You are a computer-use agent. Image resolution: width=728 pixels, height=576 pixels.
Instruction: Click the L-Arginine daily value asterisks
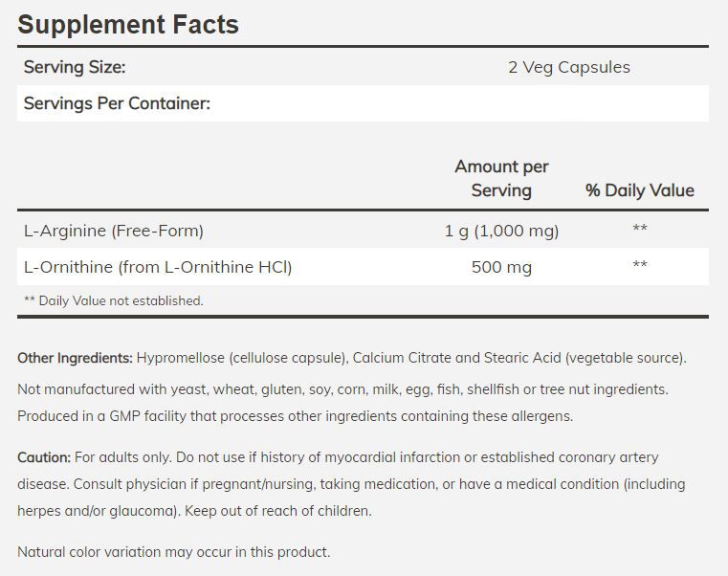click(x=640, y=231)
